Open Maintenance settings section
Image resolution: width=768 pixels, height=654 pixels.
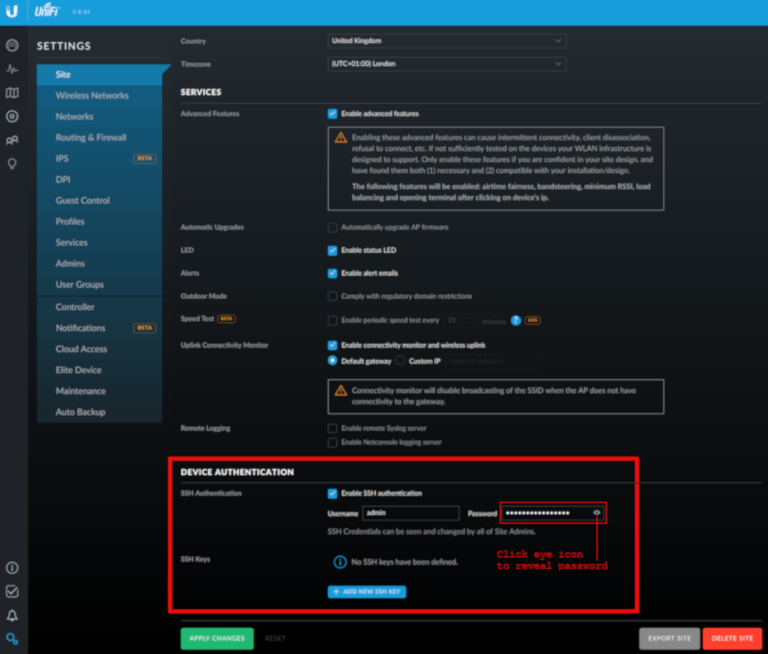tap(99, 391)
